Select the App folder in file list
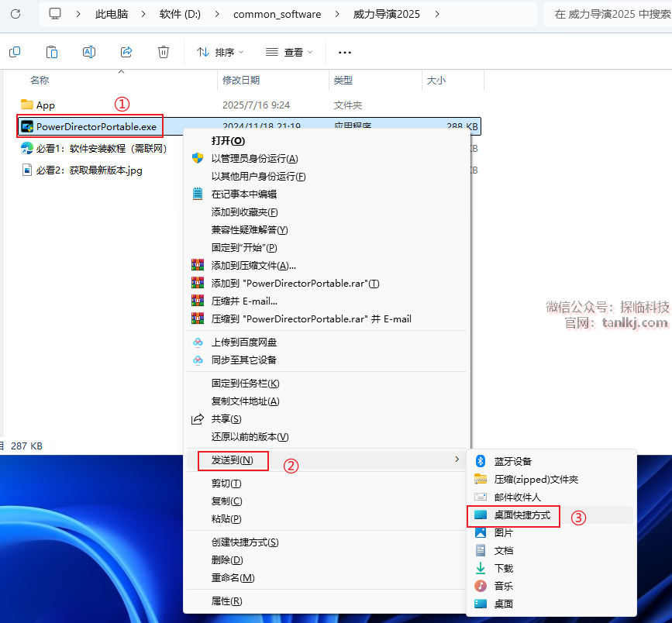 point(45,105)
